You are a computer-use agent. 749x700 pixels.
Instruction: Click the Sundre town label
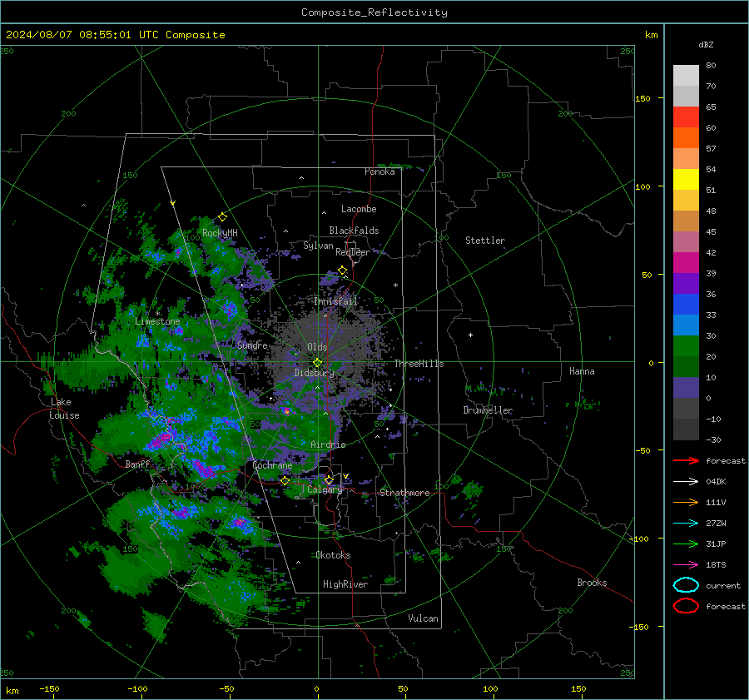(252, 345)
